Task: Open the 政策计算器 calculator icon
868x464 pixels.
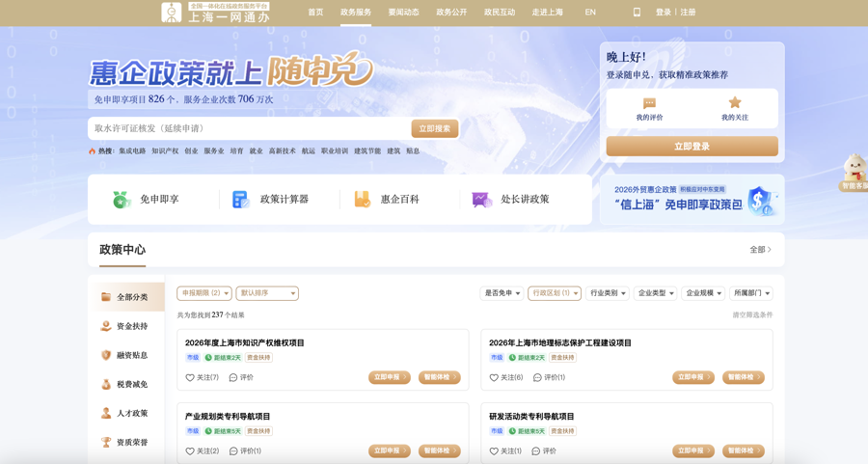Action: [241, 200]
